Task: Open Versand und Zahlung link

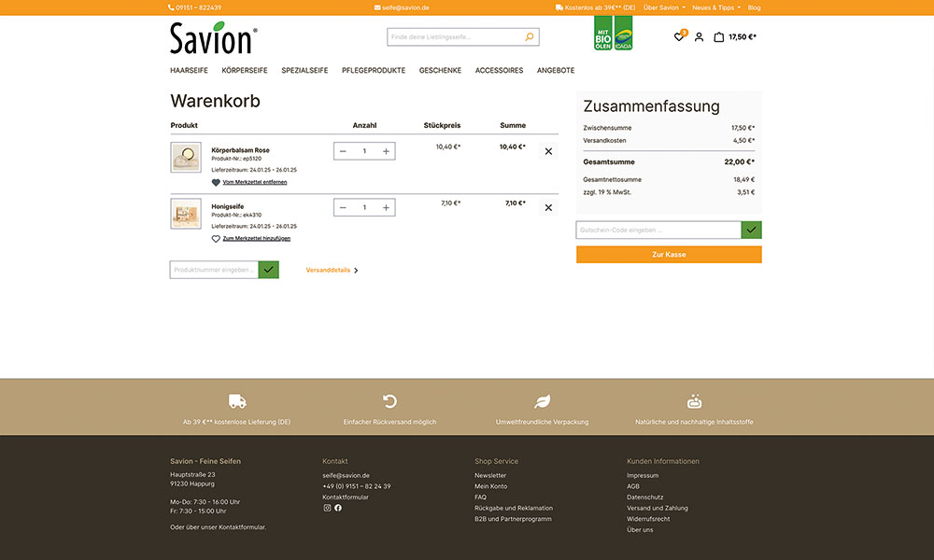Action: point(657,509)
